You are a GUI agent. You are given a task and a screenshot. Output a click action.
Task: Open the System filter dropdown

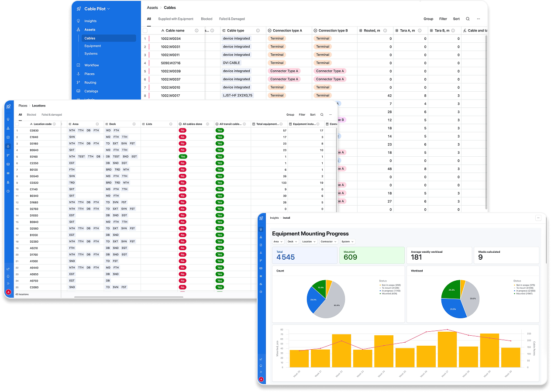point(348,241)
